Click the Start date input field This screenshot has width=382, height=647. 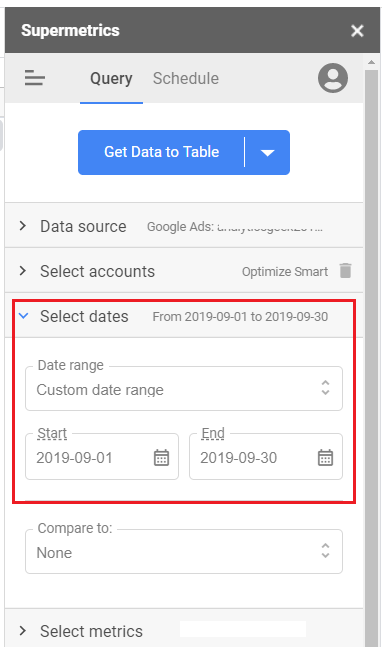pyautogui.click(x=102, y=456)
